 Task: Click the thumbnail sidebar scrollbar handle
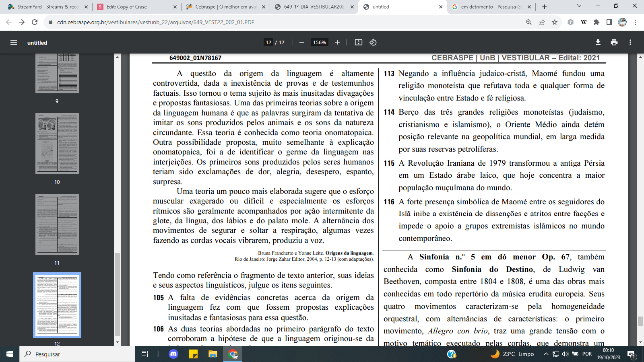118,294
